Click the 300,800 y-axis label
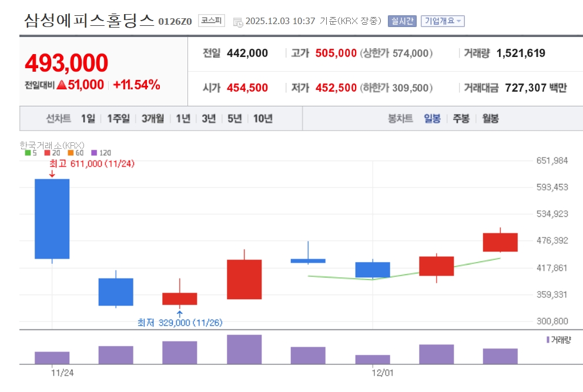Viewport: 583px width, 392px height. (552, 321)
